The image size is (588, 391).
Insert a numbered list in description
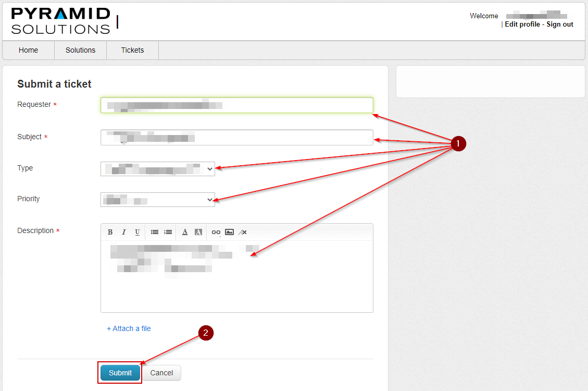point(168,233)
